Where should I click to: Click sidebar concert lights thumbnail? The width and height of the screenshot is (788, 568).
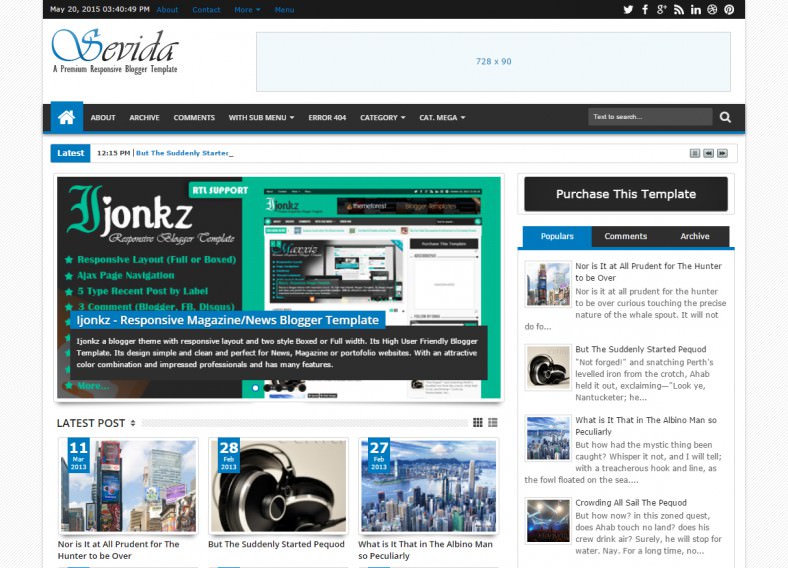point(548,521)
